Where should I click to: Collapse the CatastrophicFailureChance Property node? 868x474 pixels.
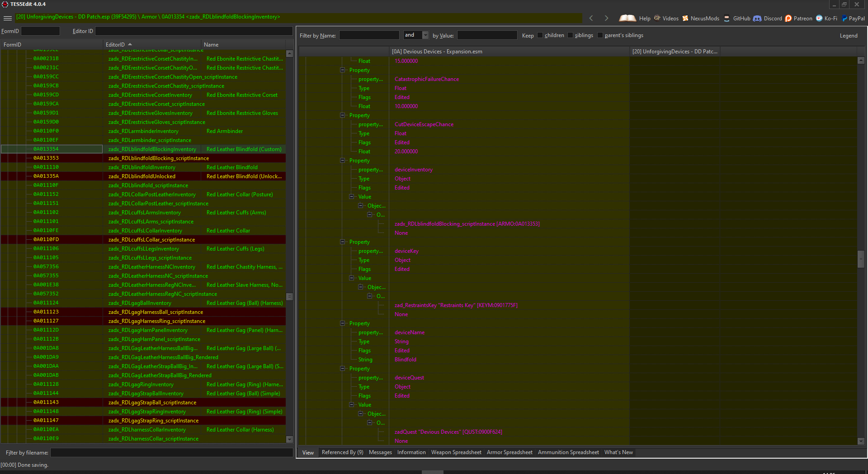coord(343,70)
